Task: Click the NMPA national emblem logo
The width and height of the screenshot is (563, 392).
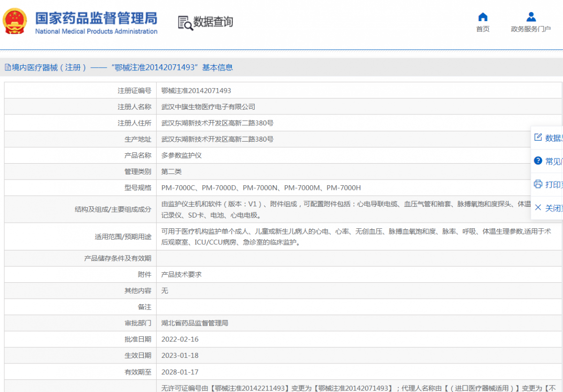Action: 15,21
